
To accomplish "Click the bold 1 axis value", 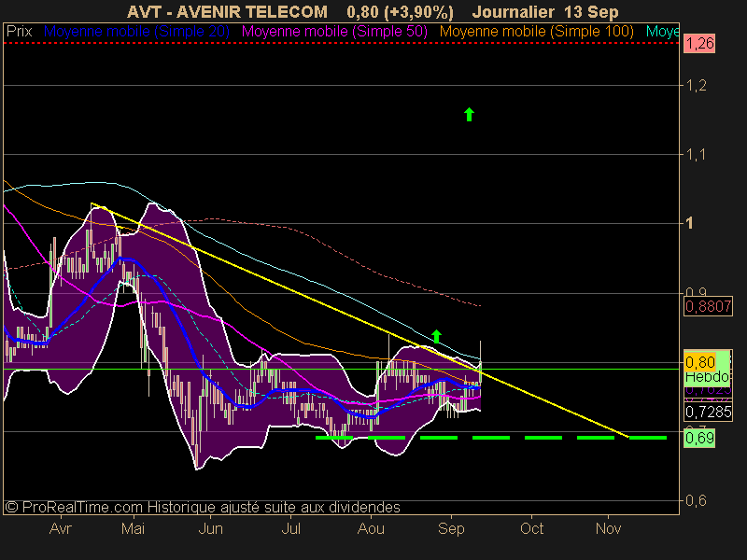I will click(689, 223).
